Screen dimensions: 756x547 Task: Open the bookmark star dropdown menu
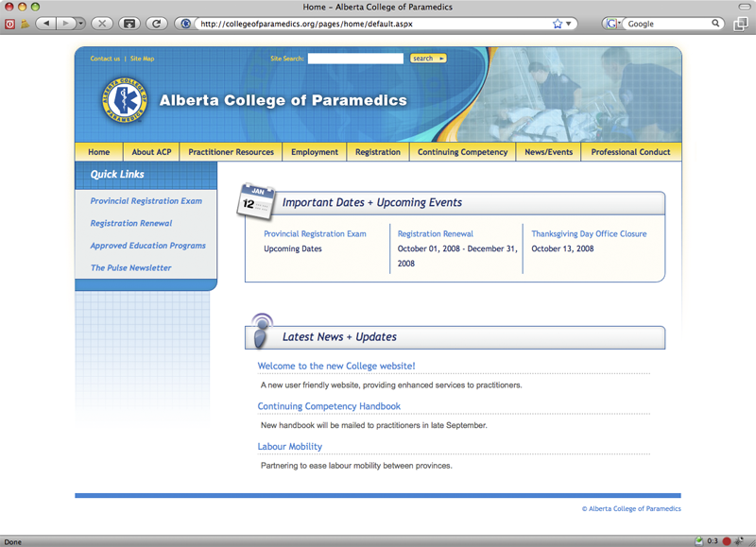click(x=568, y=24)
